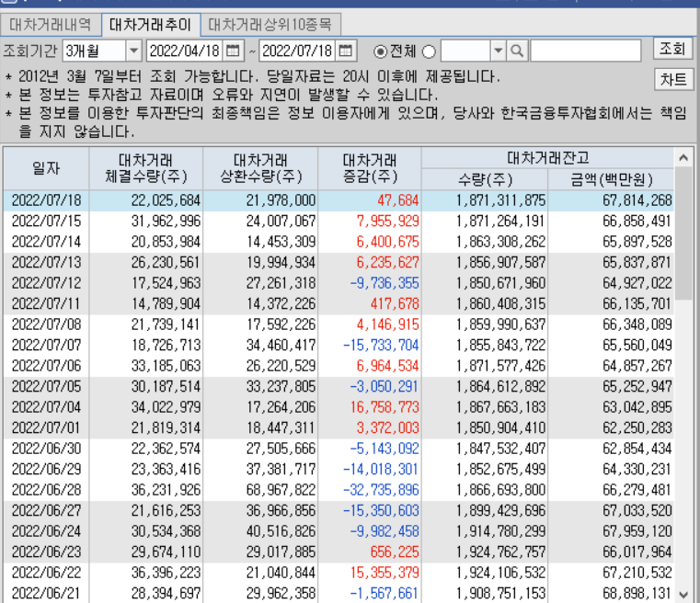Screen dimensions: 700x603
Task: Select the 2022/06/21 date cell
Action: pos(46,594)
